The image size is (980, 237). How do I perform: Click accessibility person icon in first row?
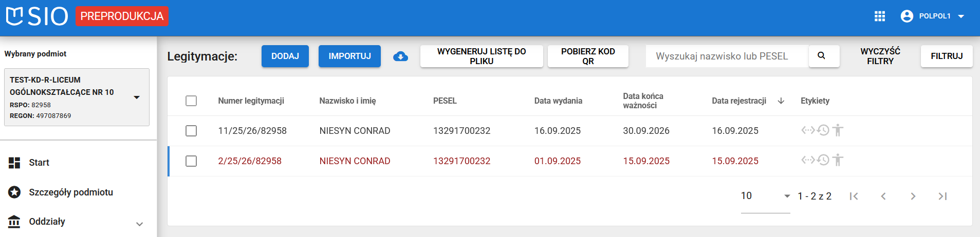coord(838,130)
